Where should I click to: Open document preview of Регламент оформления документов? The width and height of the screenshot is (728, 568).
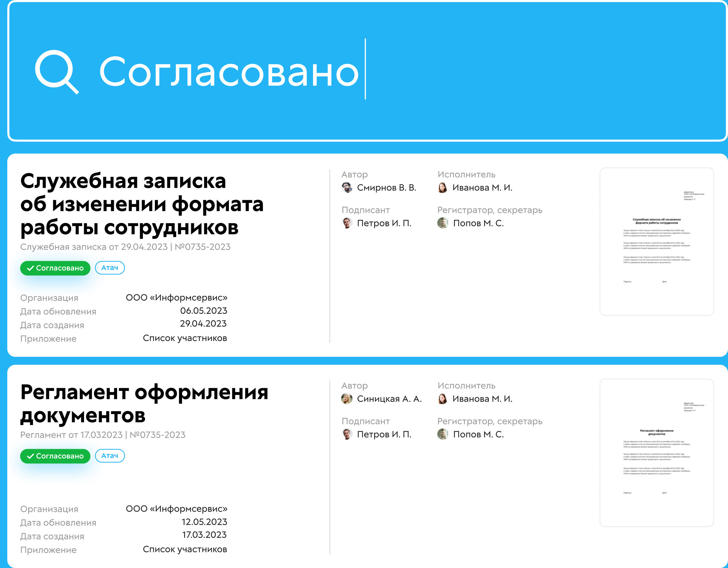[656, 453]
